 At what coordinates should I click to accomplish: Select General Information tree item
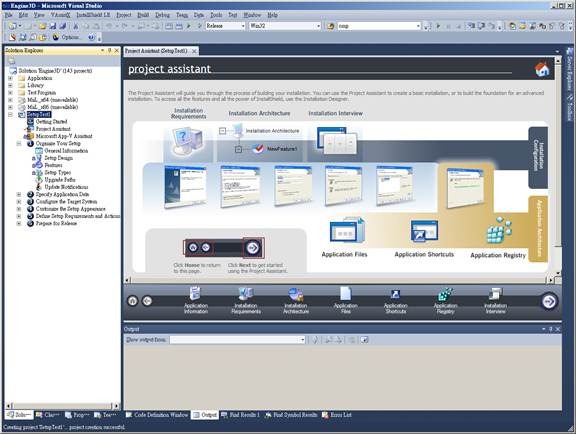(x=66, y=151)
